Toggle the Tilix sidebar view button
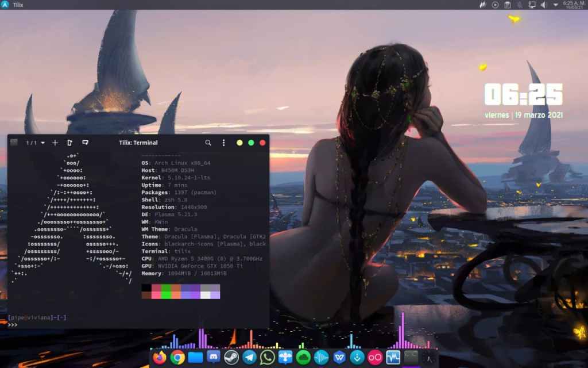The image size is (588, 368). (14, 143)
